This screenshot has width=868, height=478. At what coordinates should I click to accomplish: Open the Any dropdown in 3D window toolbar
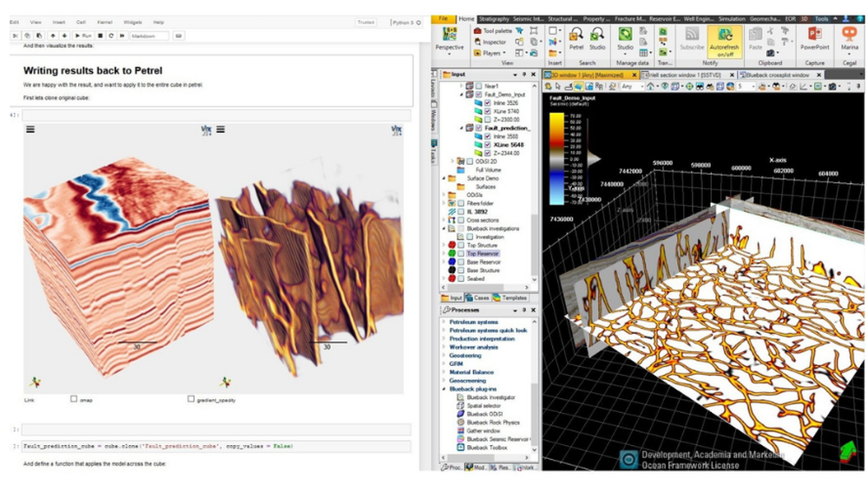[630, 86]
